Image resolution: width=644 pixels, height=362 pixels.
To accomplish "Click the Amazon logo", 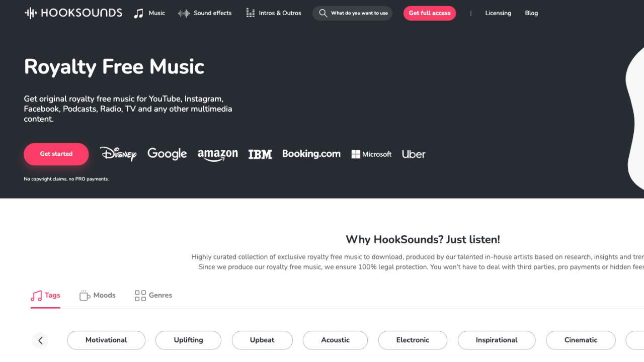I will pyautogui.click(x=218, y=155).
